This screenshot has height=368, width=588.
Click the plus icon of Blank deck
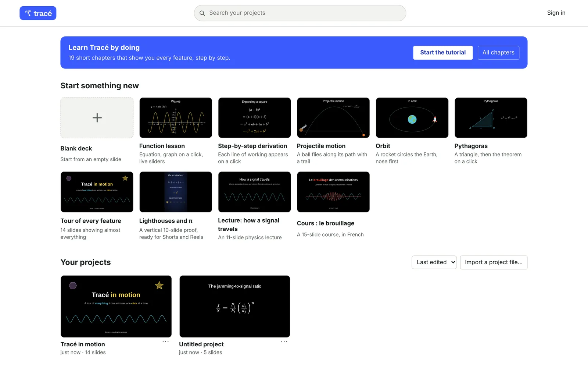pyautogui.click(x=97, y=118)
